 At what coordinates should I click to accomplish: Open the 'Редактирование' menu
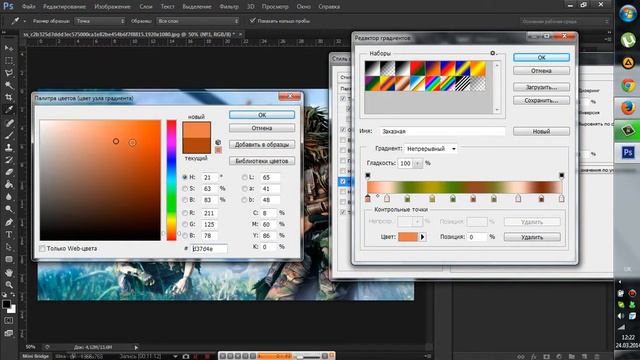click(x=64, y=7)
